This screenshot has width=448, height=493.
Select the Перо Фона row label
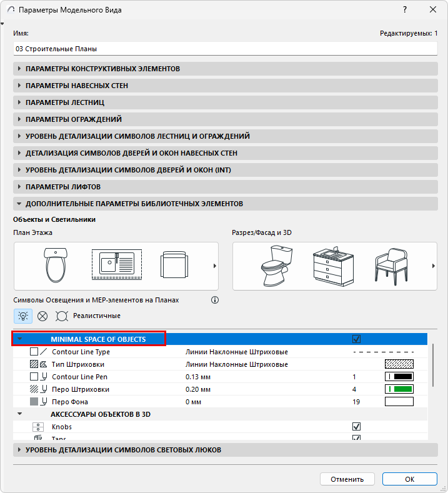coord(70,402)
